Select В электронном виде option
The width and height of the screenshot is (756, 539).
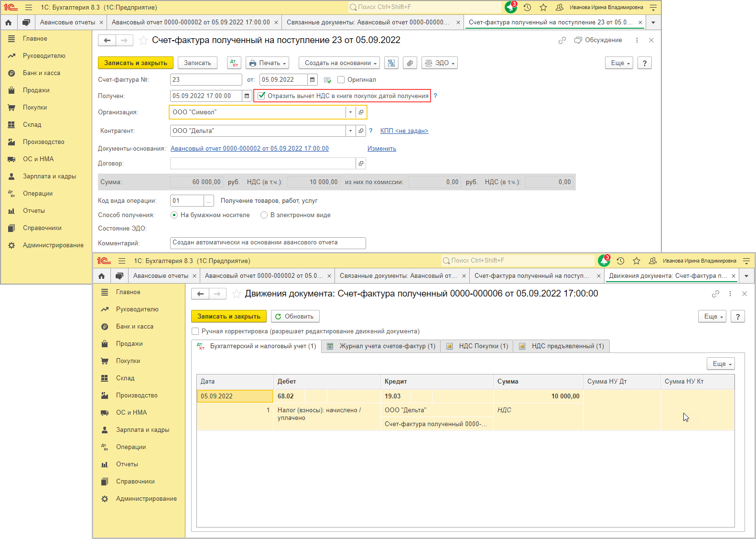coord(264,215)
